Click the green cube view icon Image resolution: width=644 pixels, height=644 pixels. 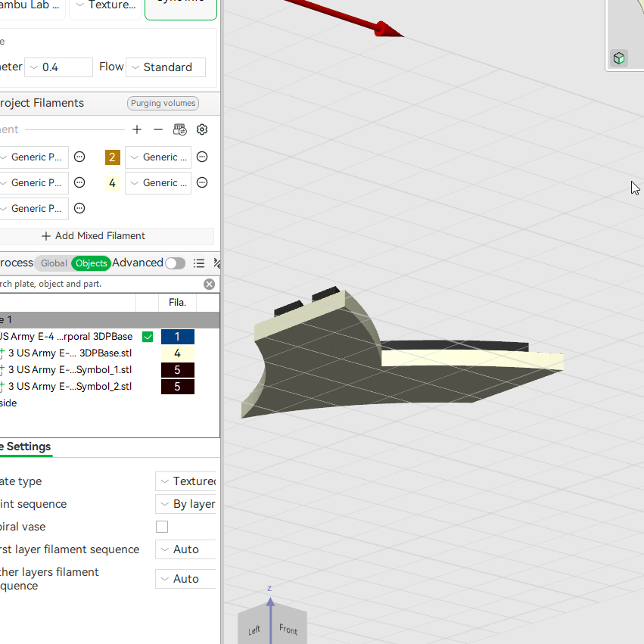(619, 58)
